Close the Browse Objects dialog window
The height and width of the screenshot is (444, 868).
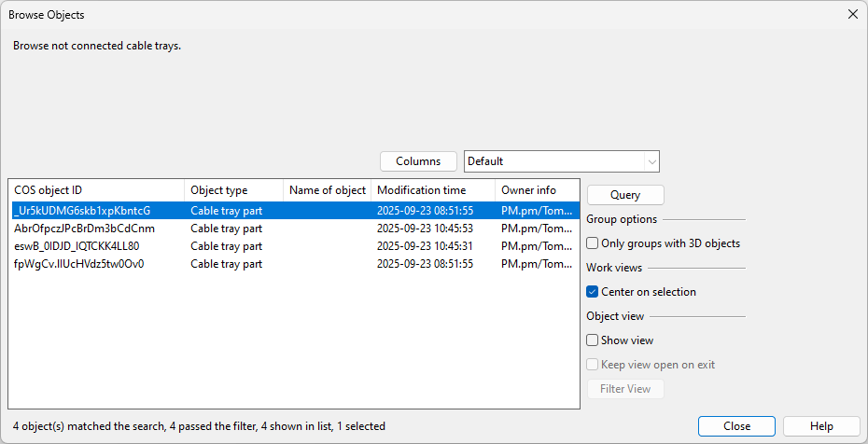852,14
